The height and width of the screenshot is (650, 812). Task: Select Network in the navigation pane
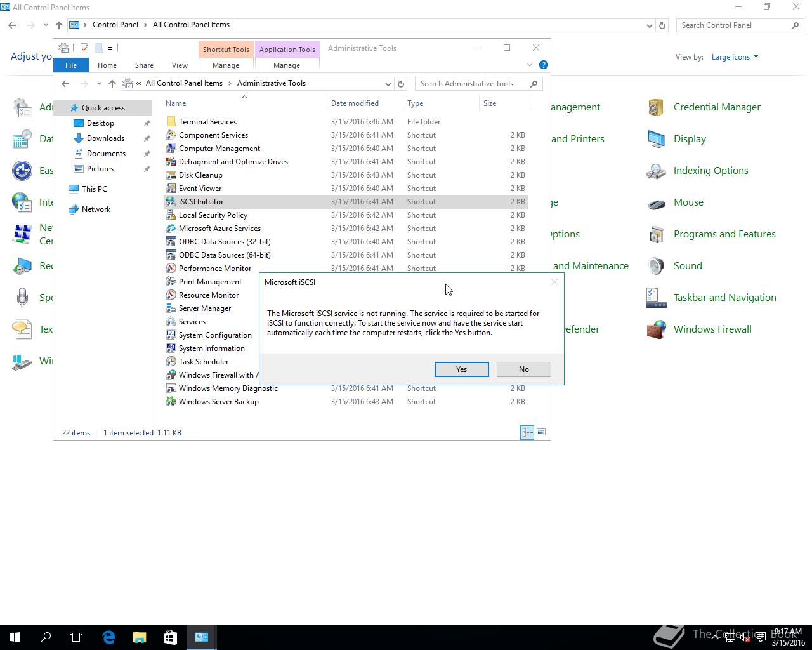(x=96, y=209)
